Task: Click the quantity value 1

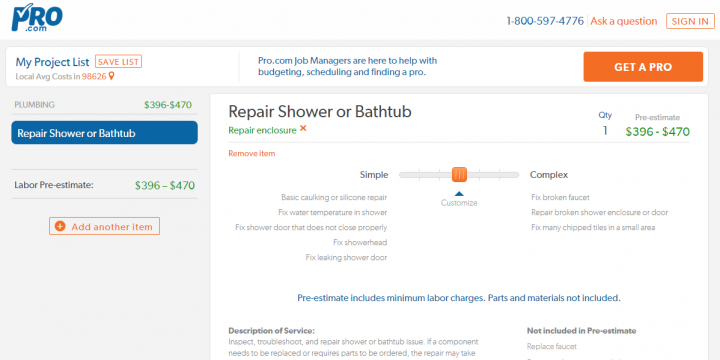Action: click(605, 131)
